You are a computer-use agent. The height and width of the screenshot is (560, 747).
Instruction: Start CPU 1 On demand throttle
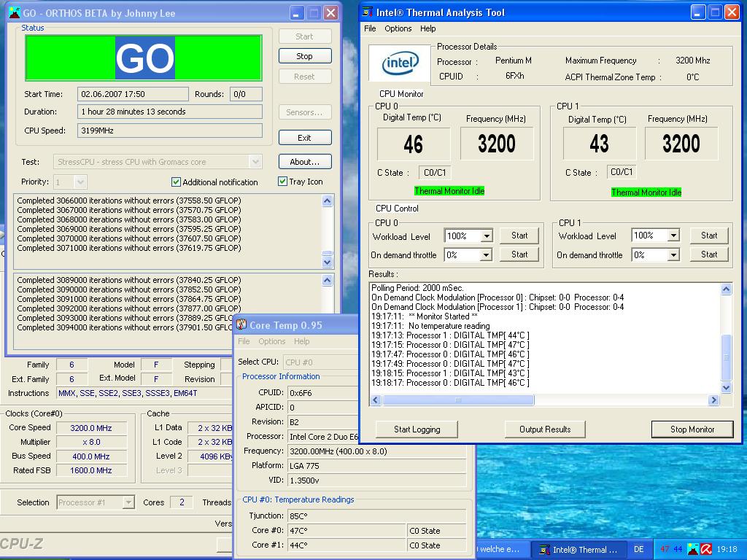(709, 254)
